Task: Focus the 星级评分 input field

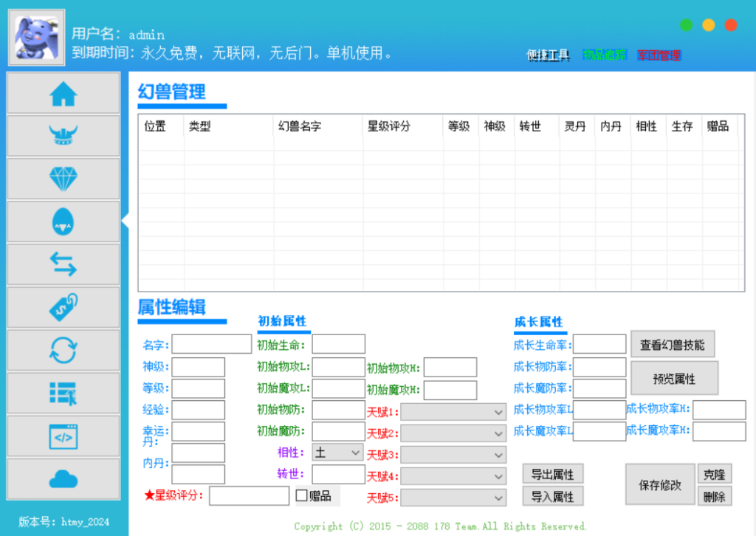Action: (249, 495)
